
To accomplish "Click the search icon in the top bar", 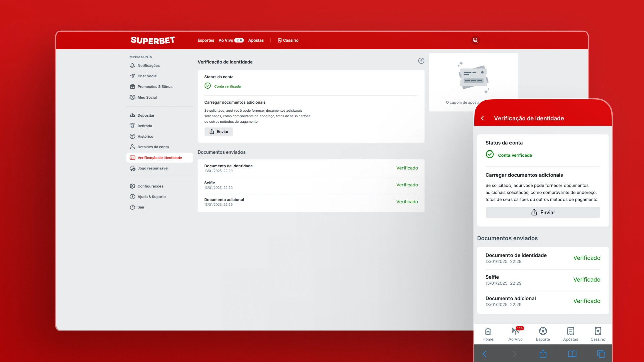I will 475,40.
